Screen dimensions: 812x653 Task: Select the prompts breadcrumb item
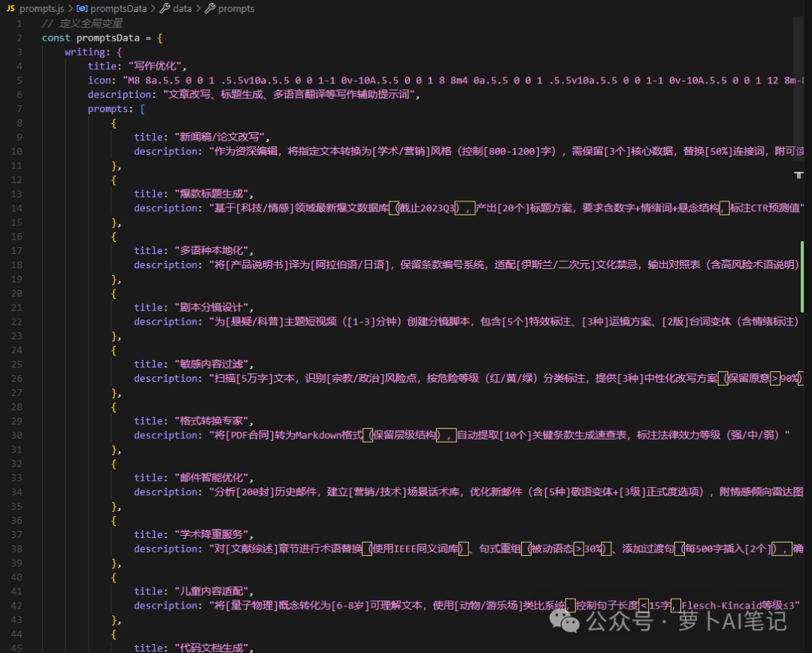point(236,9)
